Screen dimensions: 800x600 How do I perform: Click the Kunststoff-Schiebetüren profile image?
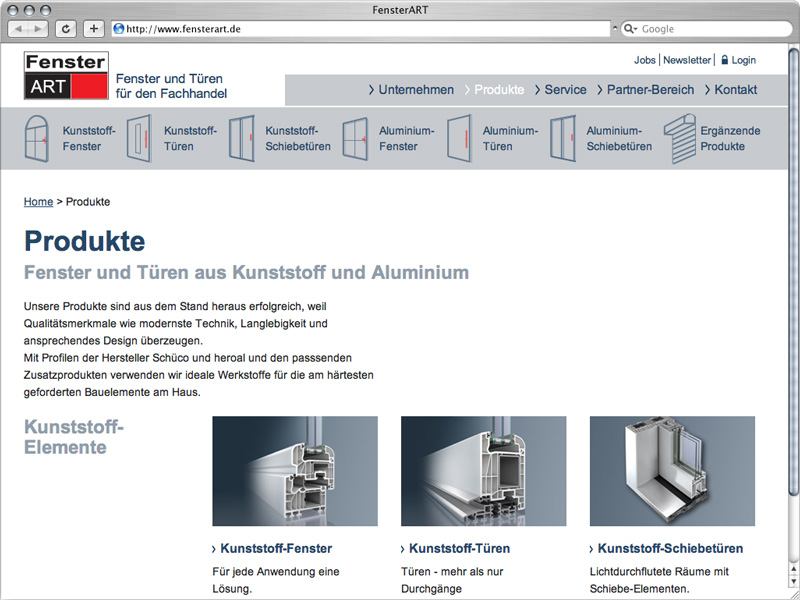pyautogui.click(x=672, y=471)
